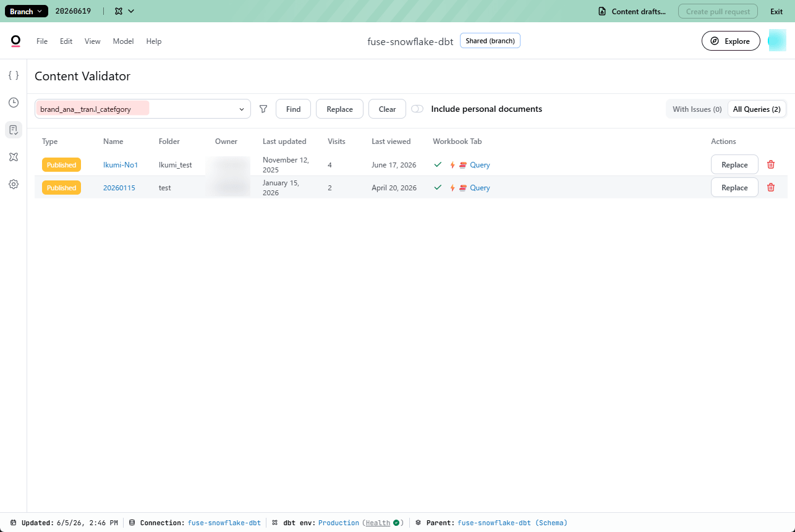This screenshot has height=532, width=795.
Task: Click the Content drafts document icon
Action: (x=602, y=11)
